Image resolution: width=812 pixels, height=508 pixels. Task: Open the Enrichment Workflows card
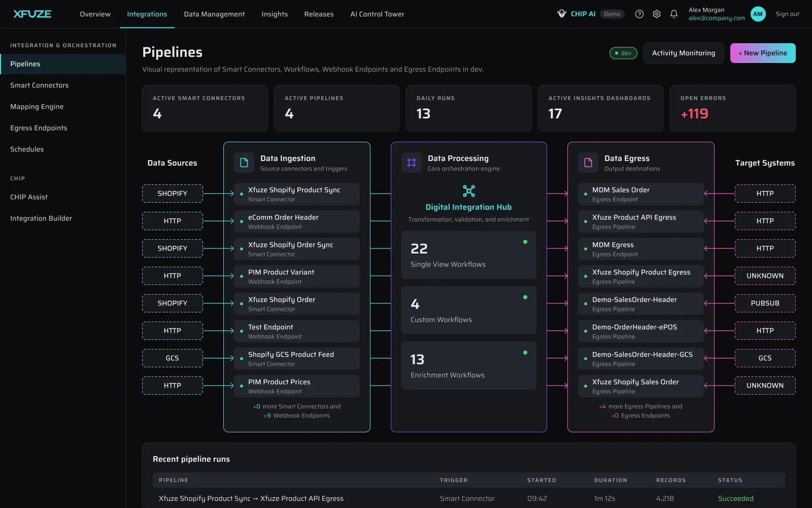(x=469, y=366)
